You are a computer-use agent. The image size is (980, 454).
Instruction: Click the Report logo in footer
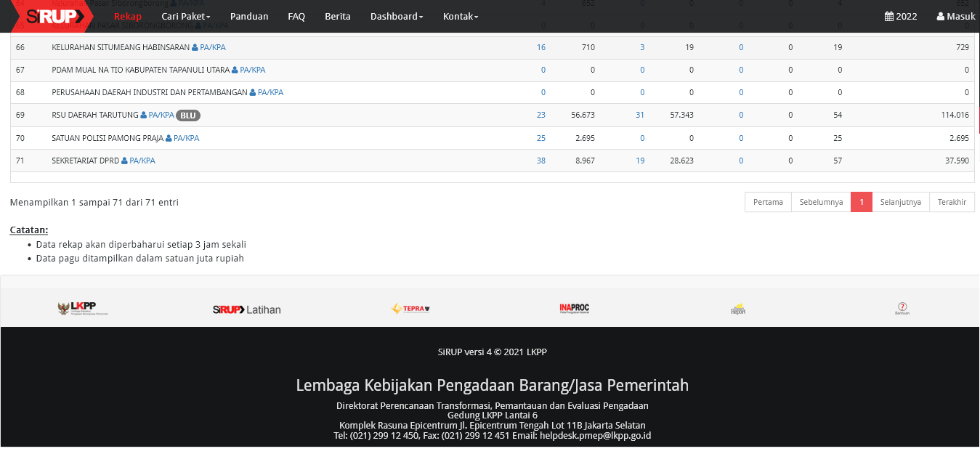pos(738,309)
